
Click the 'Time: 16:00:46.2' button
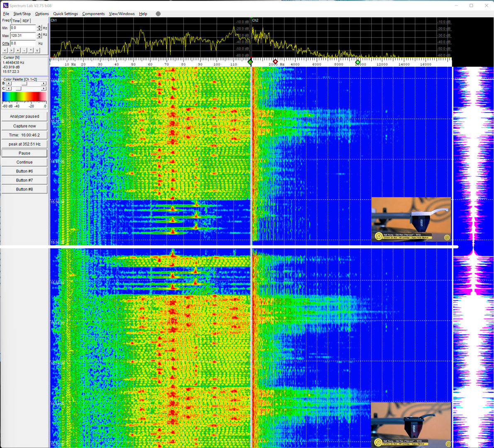pyautogui.click(x=24, y=135)
